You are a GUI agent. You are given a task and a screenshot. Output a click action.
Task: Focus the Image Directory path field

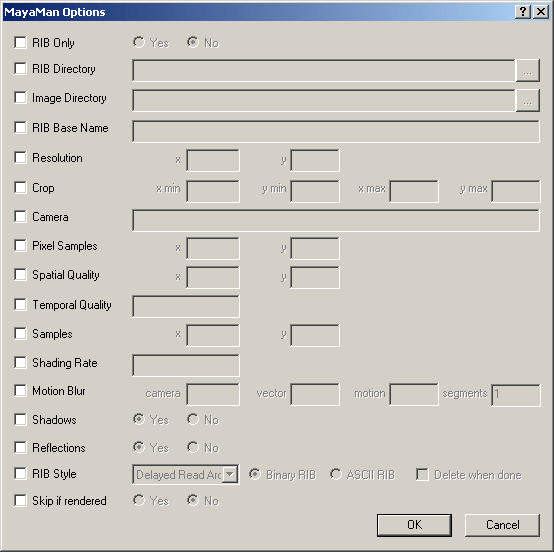click(x=324, y=100)
